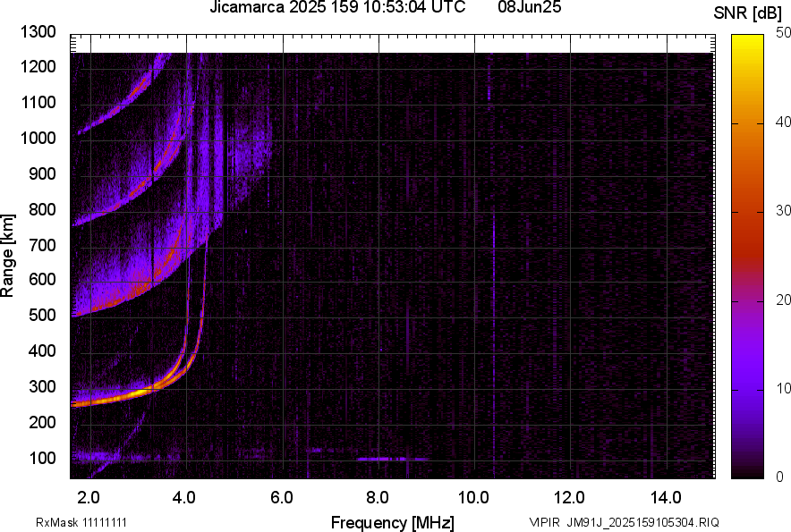The width and height of the screenshot is (791, 532).
Task: Click the 900 range tick label
Action: click(x=42, y=173)
